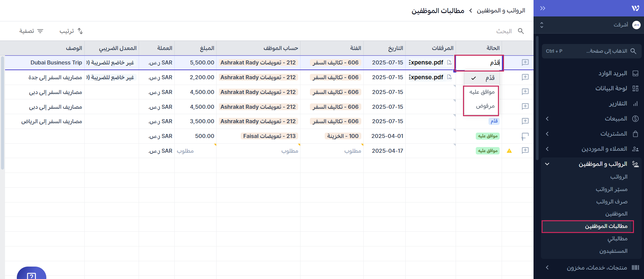Select 'موافق عليه' status option
The image size is (644, 279).
pos(481,92)
